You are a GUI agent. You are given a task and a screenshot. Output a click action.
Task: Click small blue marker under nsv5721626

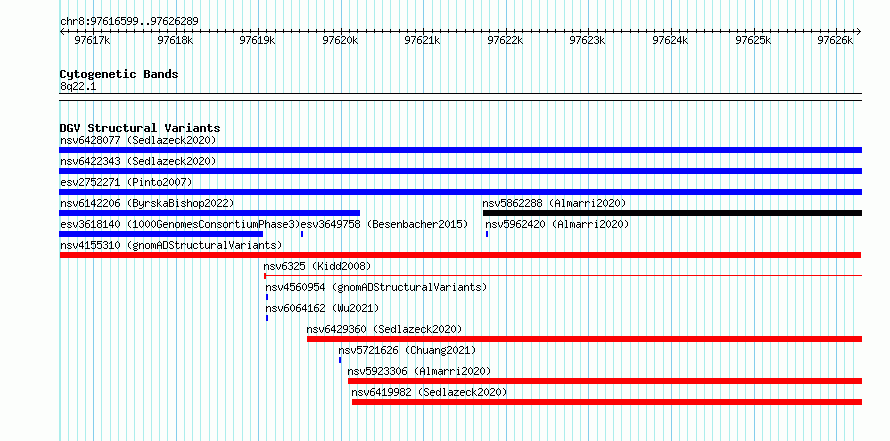(340, 360)
